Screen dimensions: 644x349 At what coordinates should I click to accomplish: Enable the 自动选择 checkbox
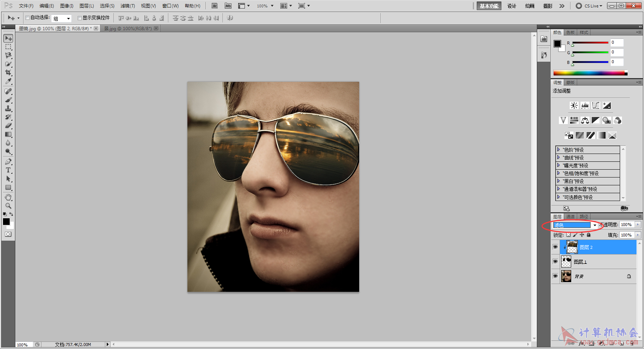27,18
